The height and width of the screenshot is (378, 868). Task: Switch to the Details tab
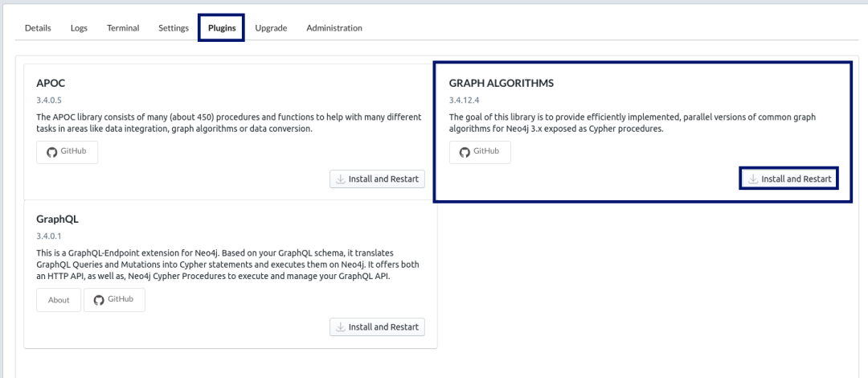click(38, 27)
